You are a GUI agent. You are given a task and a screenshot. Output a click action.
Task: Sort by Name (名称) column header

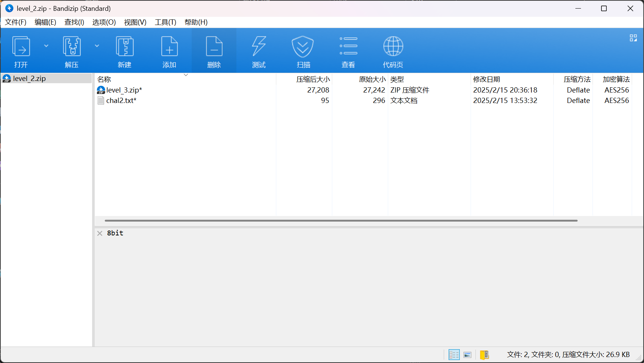tap(185, 79)
